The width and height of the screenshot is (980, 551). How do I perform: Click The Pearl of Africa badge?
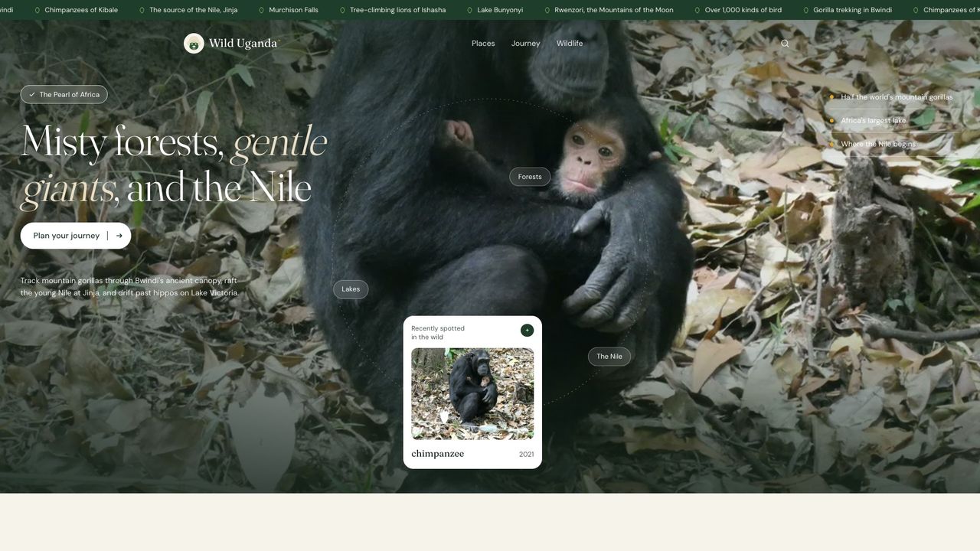click(x=64, y=95)
